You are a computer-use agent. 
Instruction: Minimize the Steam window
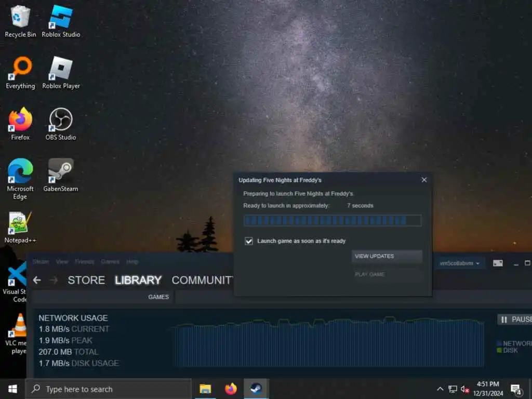(x=516, y=263)
